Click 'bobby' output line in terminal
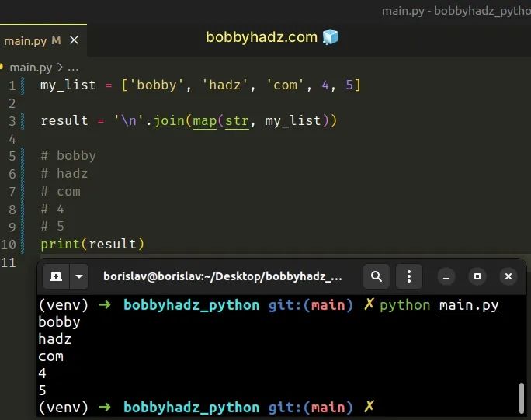 coord(59,322)
